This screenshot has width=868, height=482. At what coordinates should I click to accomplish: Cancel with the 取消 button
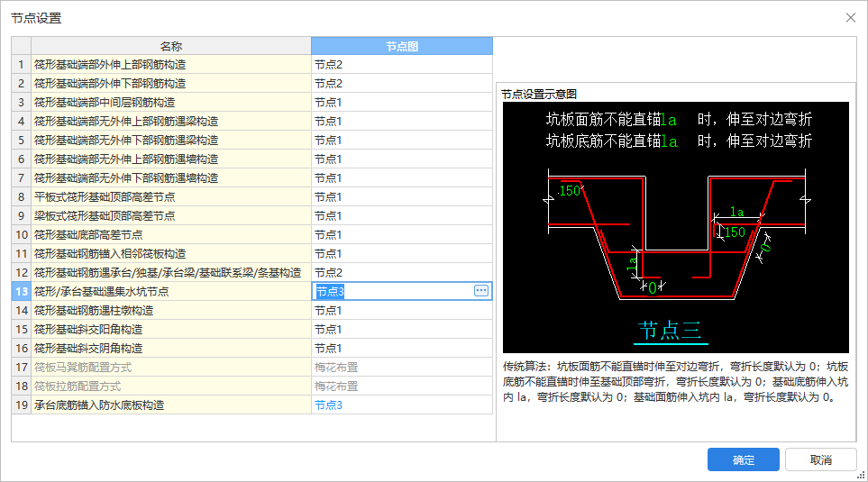(820, 459)
